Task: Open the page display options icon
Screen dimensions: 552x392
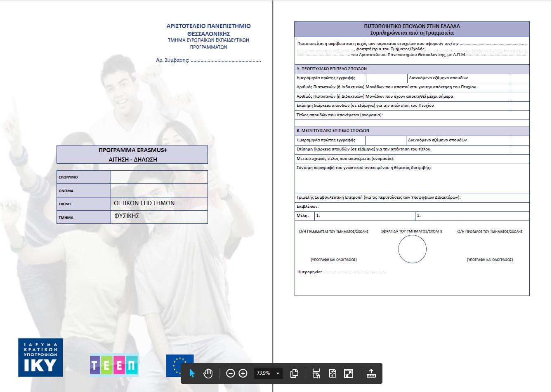Action: 294,373
